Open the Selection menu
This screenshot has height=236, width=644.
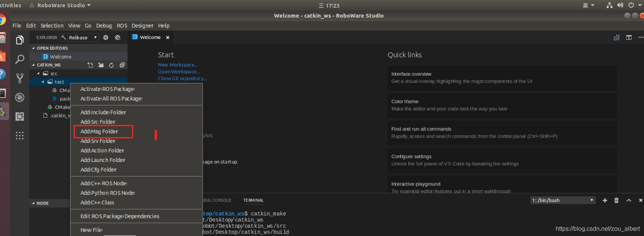point(52,26)
